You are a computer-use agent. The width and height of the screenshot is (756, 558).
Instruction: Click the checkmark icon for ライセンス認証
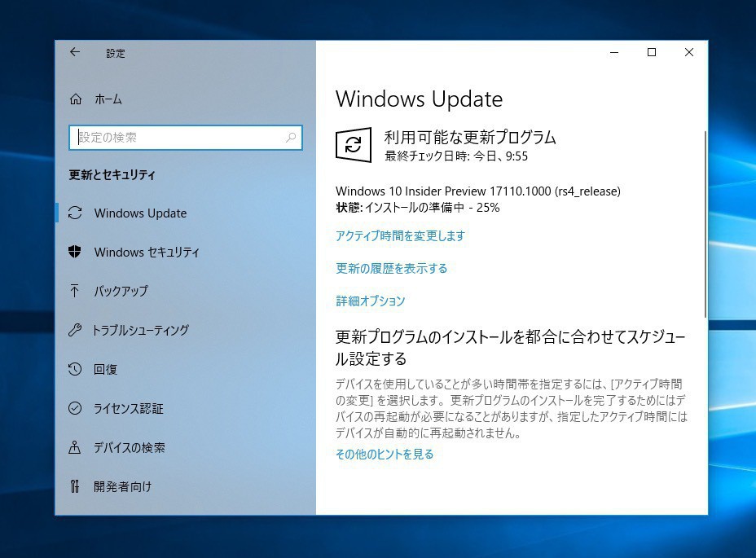(x=75, y=408)
